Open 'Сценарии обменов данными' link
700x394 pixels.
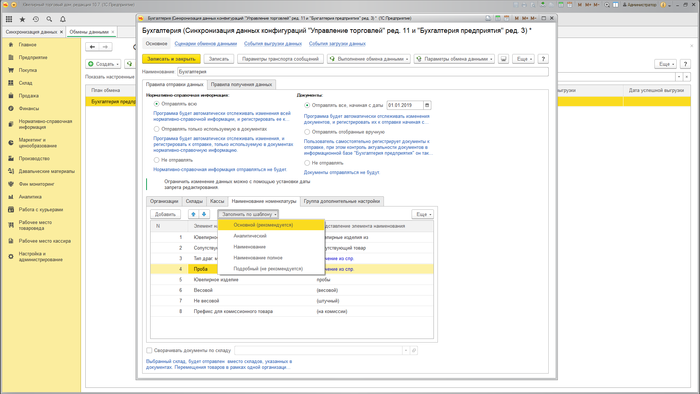point(206,44)
